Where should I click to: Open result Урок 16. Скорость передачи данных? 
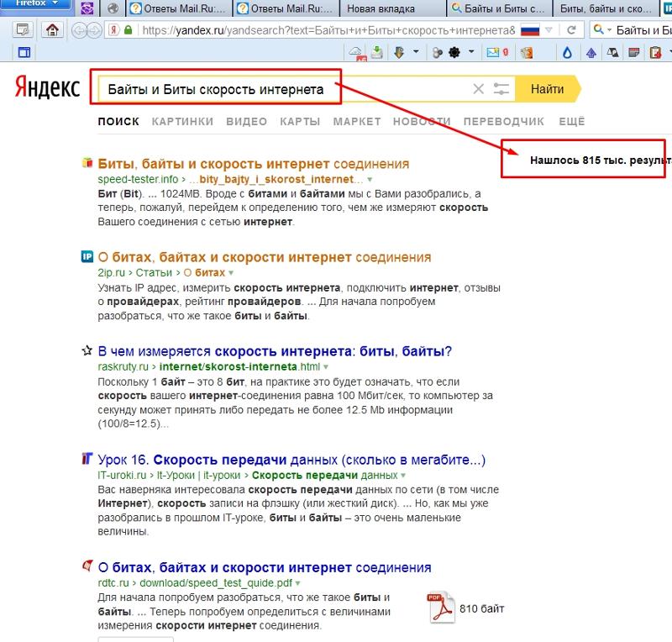click(x=291, y=460)
